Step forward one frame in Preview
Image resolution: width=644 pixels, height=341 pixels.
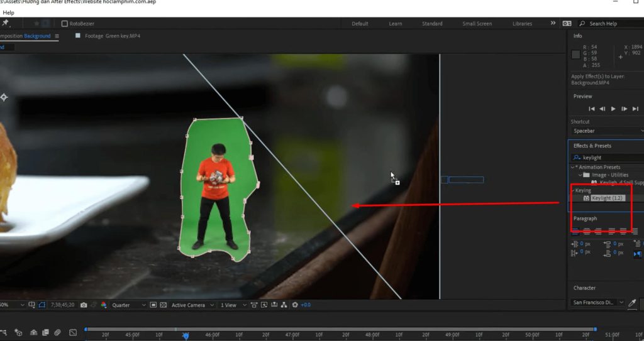click(625, 109)
